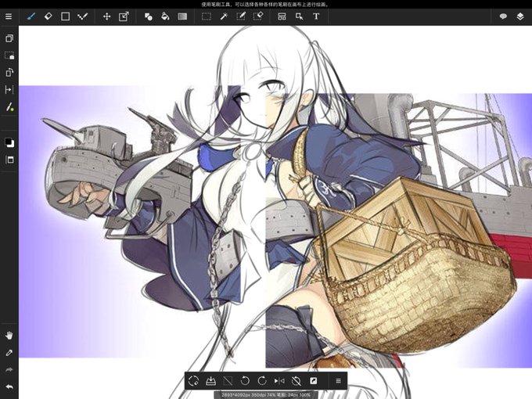The height and width of the screenshot is (399, 532).
Task: Rotate canvas counterclockwise
Action: click(245, 381)
